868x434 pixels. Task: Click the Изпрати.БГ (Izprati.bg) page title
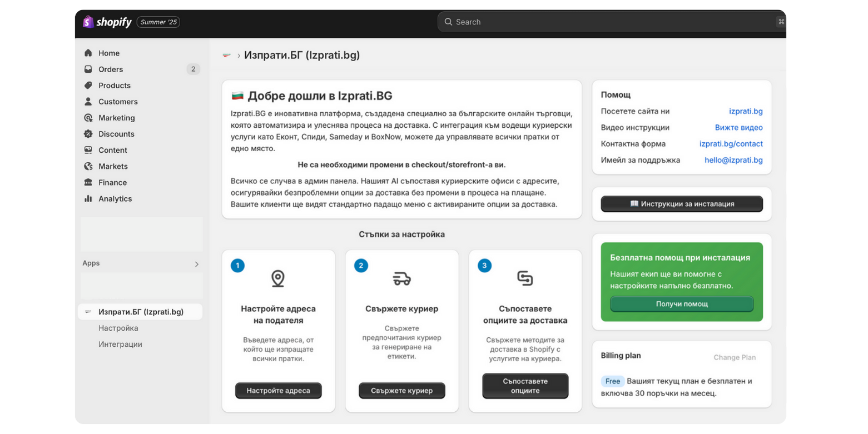302,56
